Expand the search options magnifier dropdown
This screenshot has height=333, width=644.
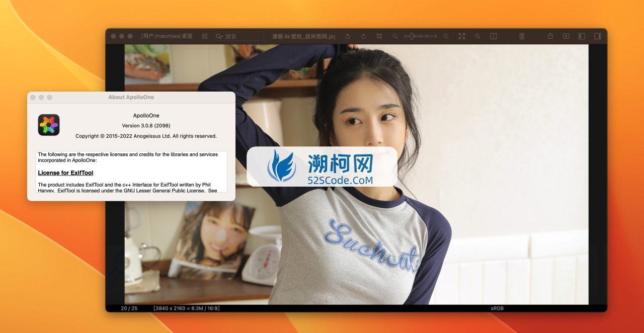pos(219,36)
